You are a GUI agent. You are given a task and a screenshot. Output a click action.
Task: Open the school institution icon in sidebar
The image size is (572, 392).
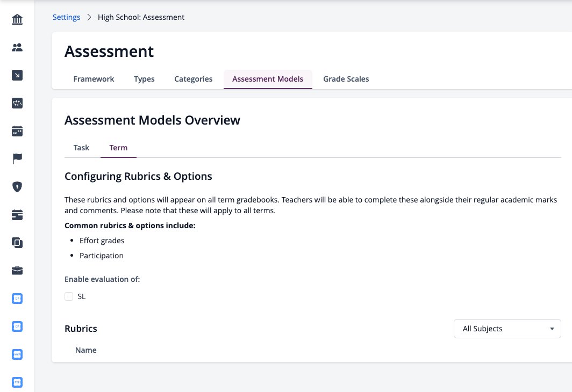pyautogui.click(x=17, y=19)
